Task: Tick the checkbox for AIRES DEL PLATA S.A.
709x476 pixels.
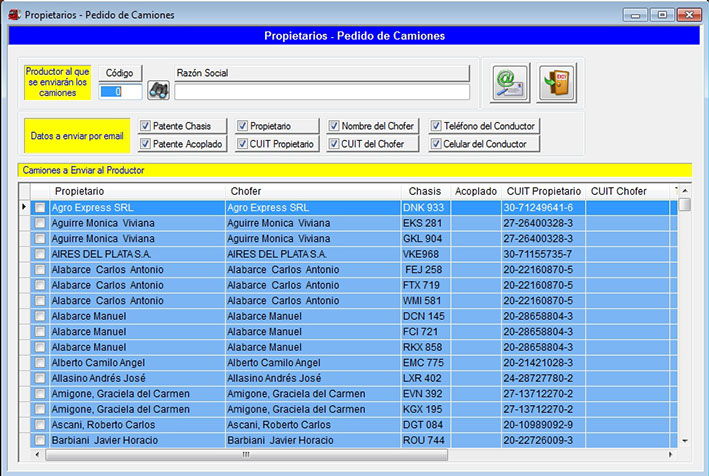Action: coord(40,254)
